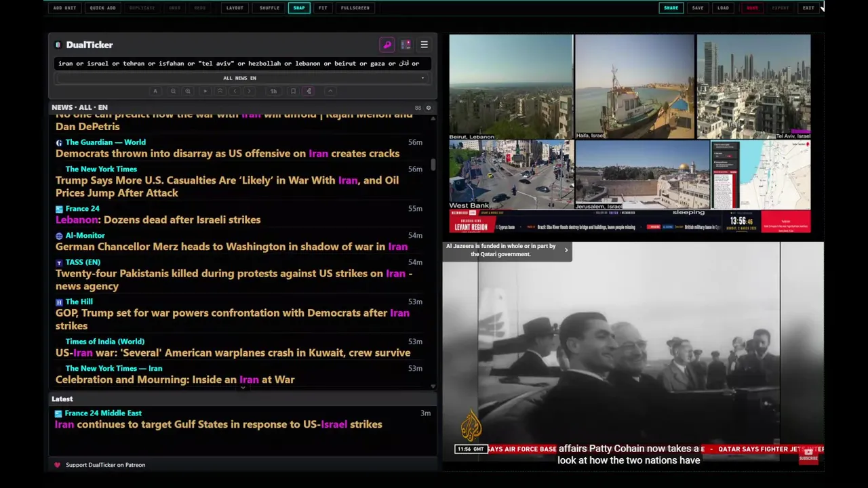Click the West Bank street webcam thumbnail
The height and width of the screenshot is (488, 868).
coord(511,175)
